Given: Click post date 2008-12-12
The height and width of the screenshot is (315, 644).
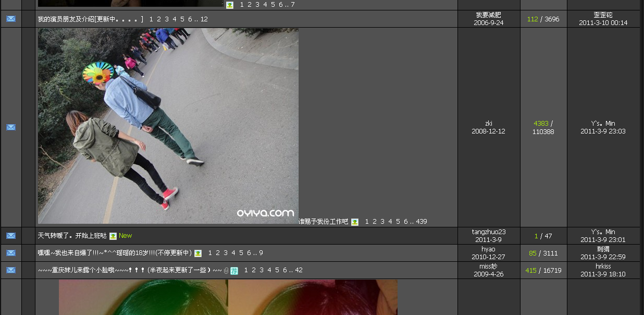Looking at the screenshot, I should (x=489, y=131).
